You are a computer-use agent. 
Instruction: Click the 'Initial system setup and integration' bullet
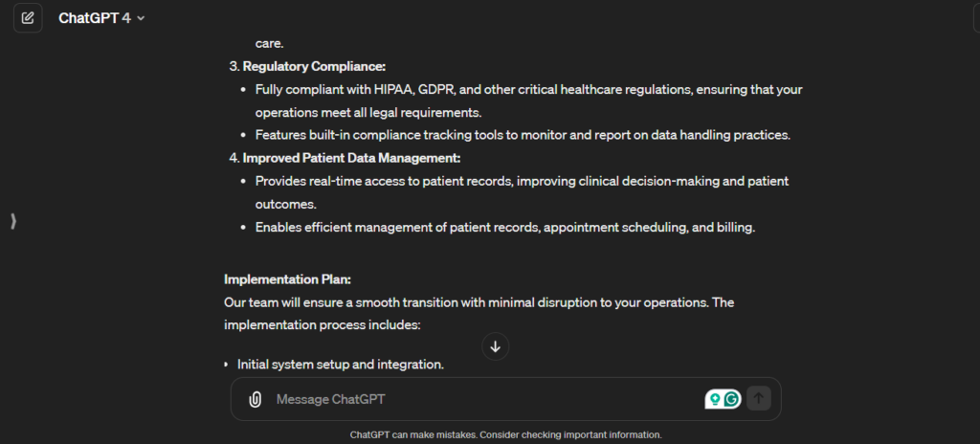(x=340, y=365)
